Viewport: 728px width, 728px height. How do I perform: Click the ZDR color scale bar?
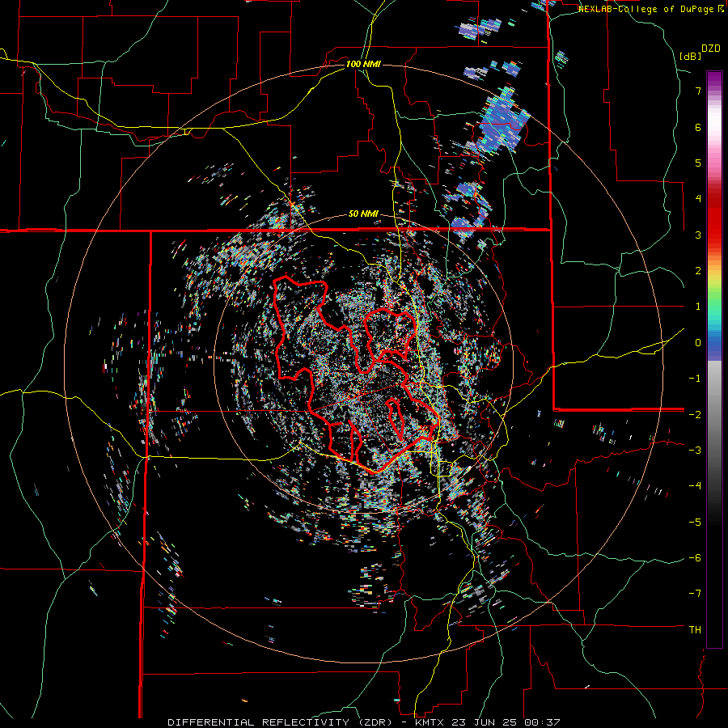point(714,359)
